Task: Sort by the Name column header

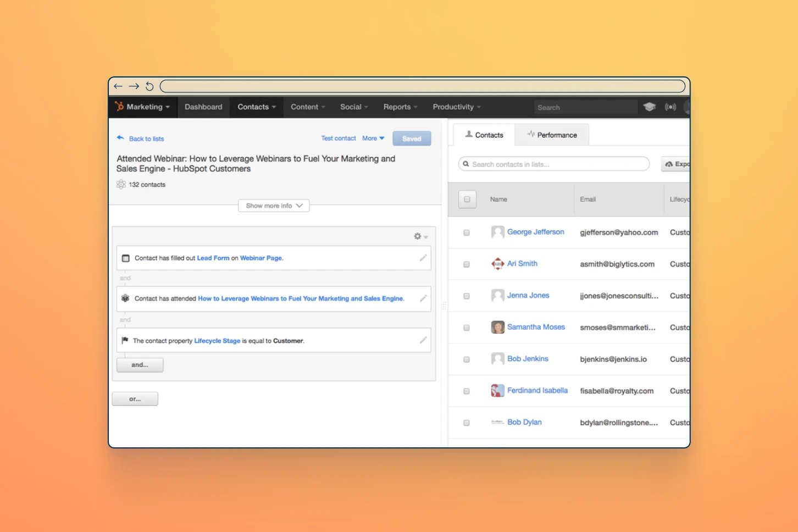Action: [x=498, y=199]
